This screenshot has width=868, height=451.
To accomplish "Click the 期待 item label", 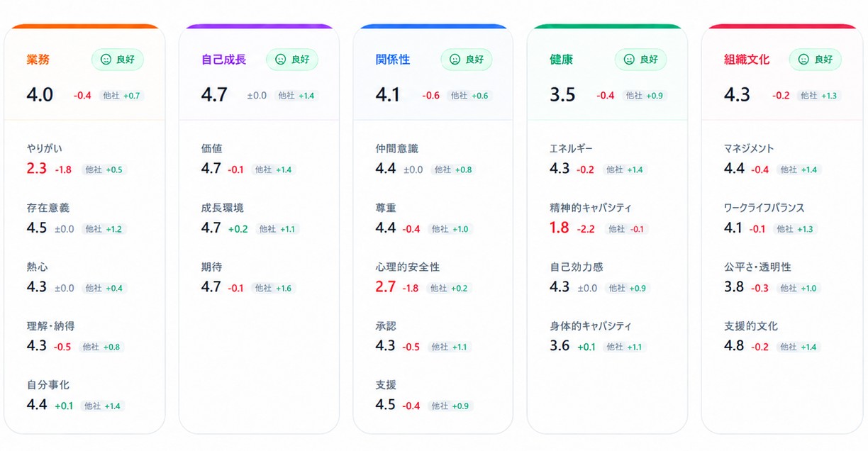I will pyautogui.click(x=212, y=267).
